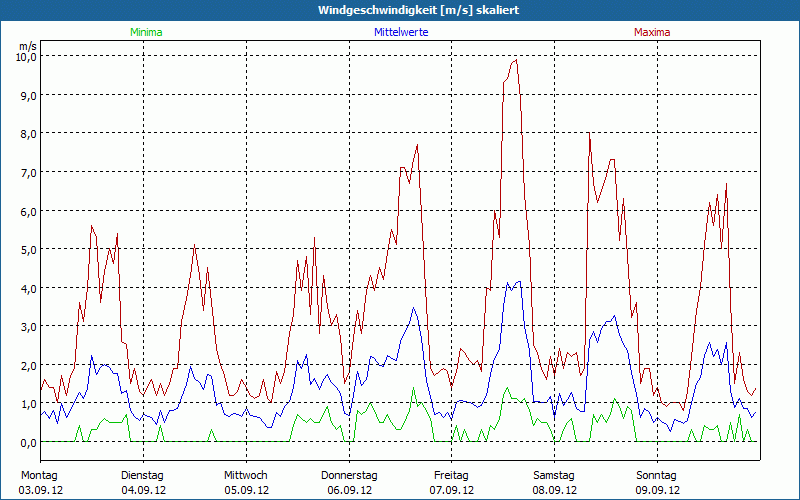Click the 5,0 y-axis value
This screenshot has height=500, width=800.
coord(29,250)
